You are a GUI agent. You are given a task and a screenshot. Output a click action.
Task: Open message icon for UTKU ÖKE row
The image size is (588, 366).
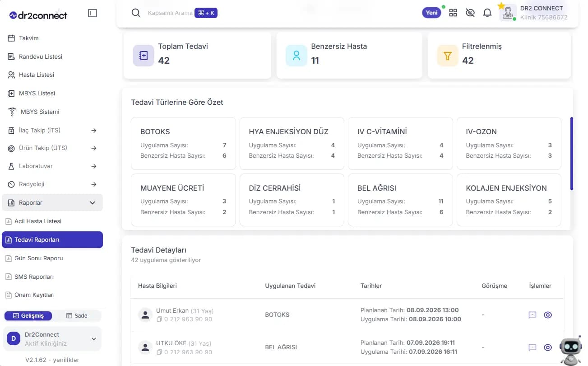tap(532, 347)
